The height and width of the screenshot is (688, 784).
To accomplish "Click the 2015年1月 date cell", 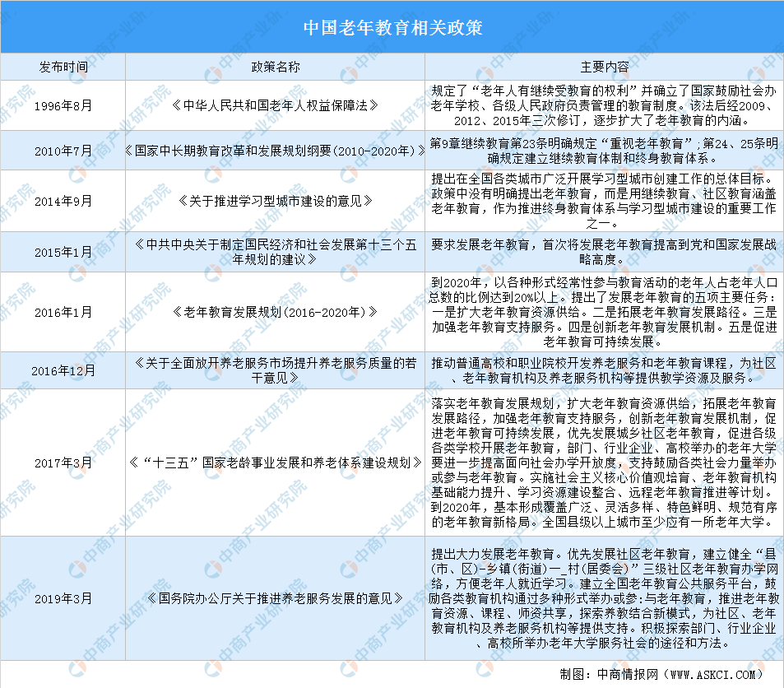I will (x=63, y=252).
